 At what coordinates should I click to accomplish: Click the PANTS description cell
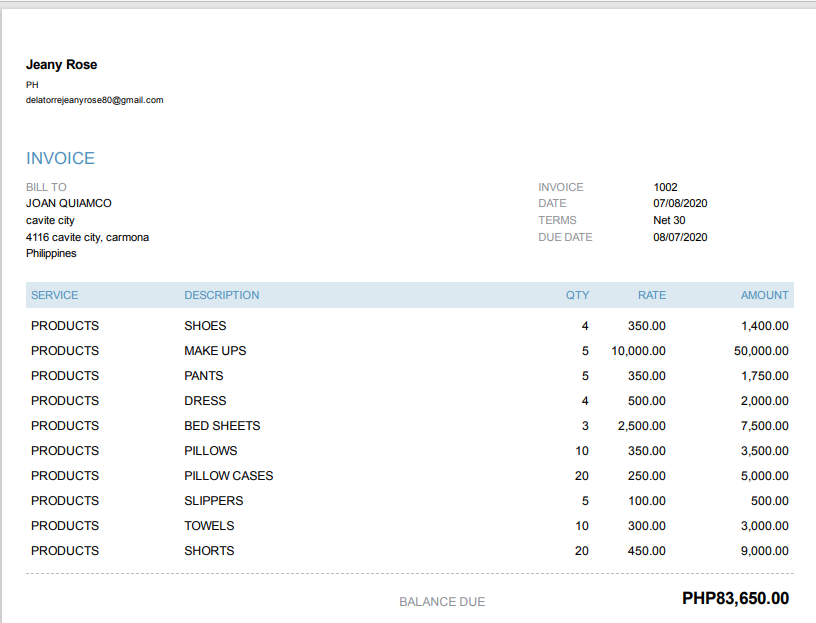pyautogui.click(x=203, y=376)
